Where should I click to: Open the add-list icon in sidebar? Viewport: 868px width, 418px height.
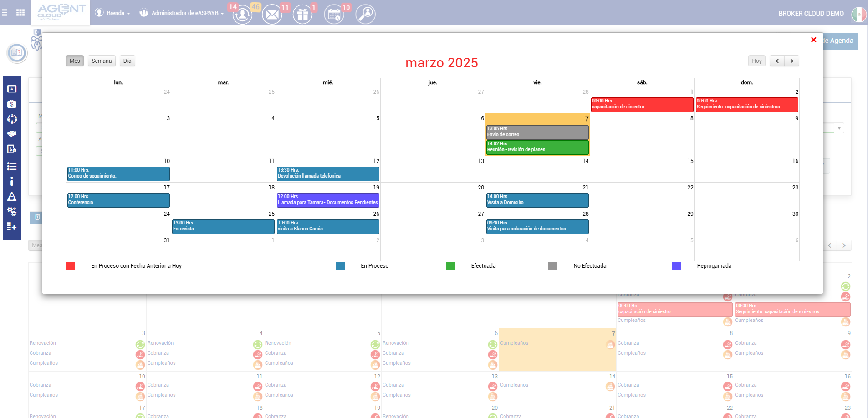[x=12, y=226]
